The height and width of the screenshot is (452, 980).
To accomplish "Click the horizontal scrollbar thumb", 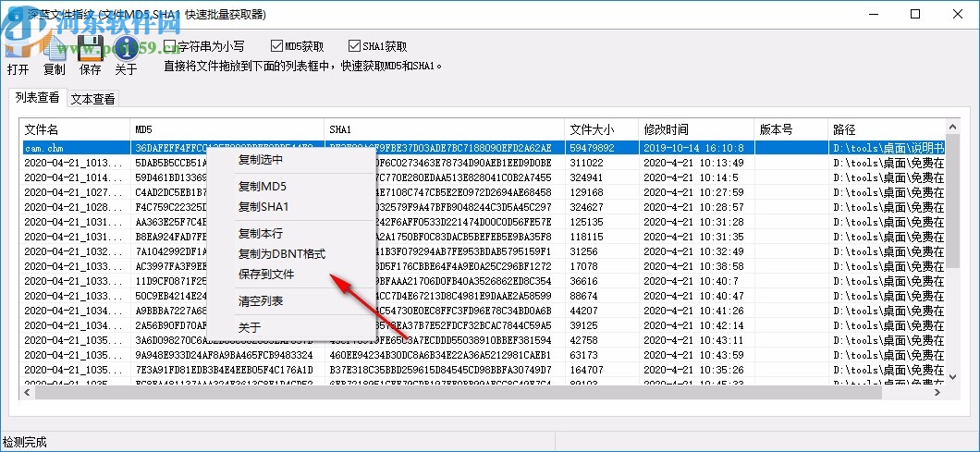I will coord(459,392).
